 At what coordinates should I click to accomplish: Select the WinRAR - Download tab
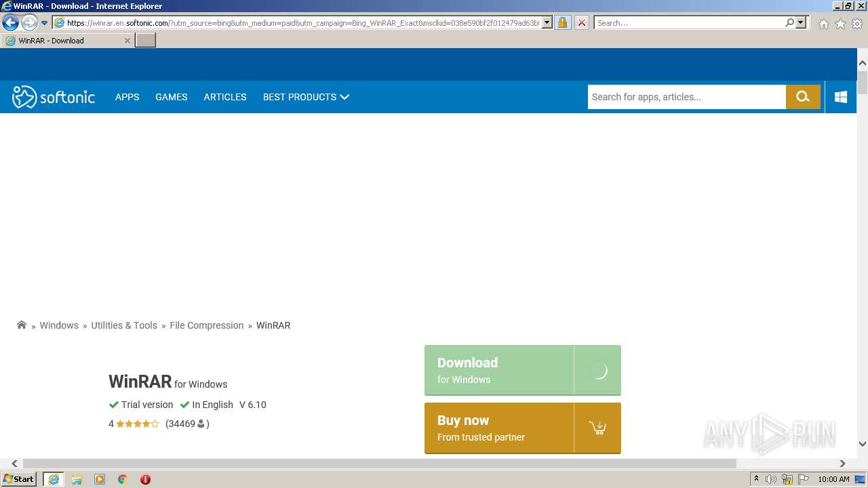click(68, 41)
